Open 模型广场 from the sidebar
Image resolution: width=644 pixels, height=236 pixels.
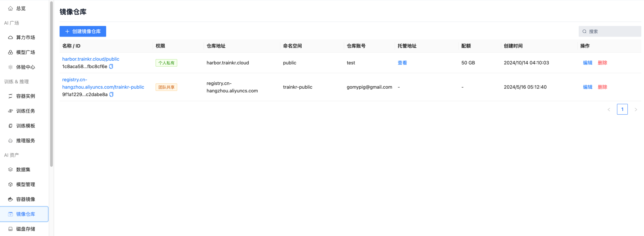click(25, 52)
